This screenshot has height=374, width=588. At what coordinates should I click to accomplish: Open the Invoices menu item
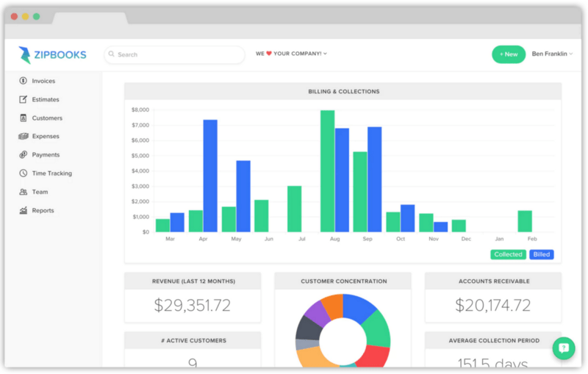[43, 81]
